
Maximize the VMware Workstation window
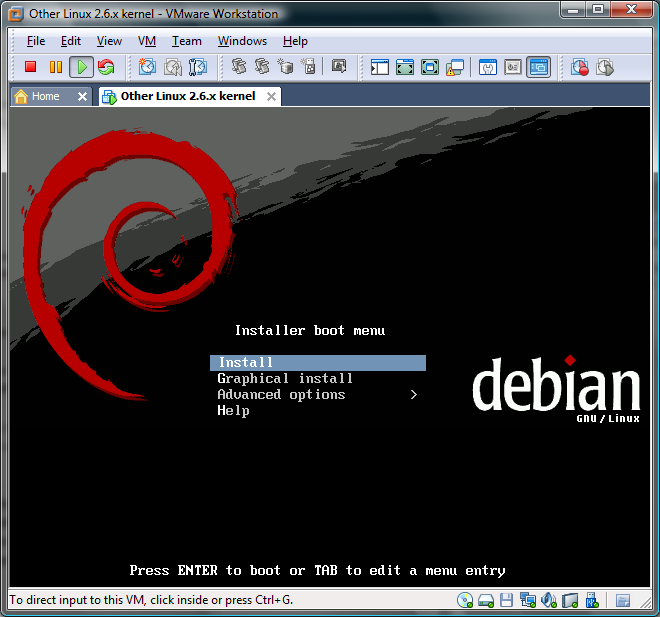click(x=598, y=9)
